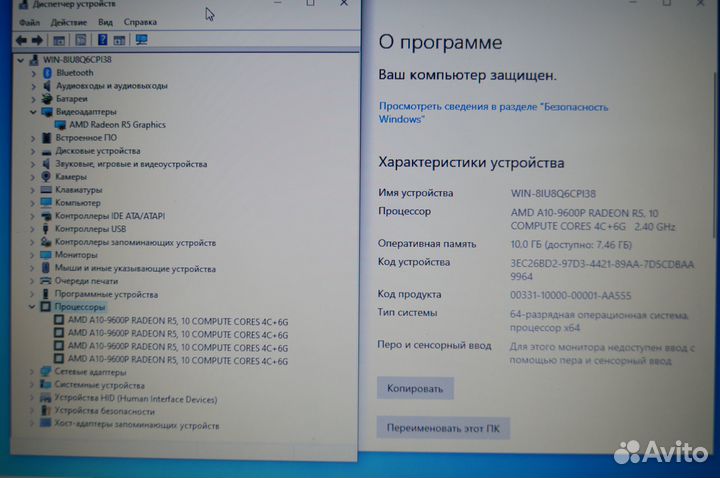The width and height of the screenshot is (720, 478).
Task: Collapse the root WIN-8IU8Q6CPI38 node
Action: tap(21, 60)
